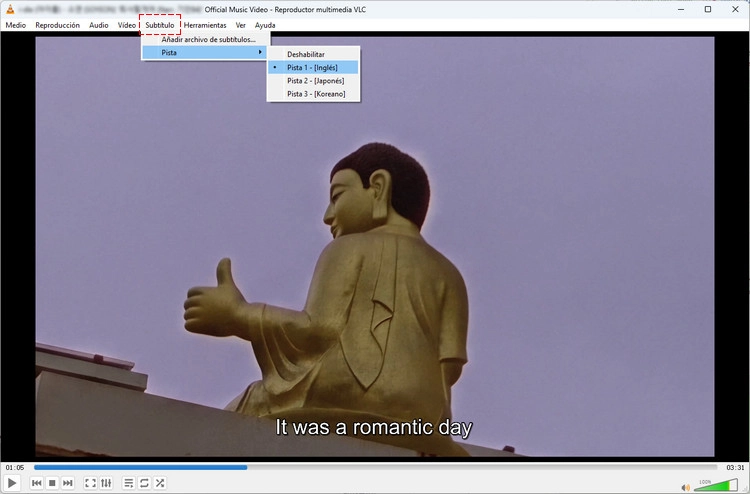Open the Reproducción menu
This screenshot has height=494, width=750.
(57, 25)
